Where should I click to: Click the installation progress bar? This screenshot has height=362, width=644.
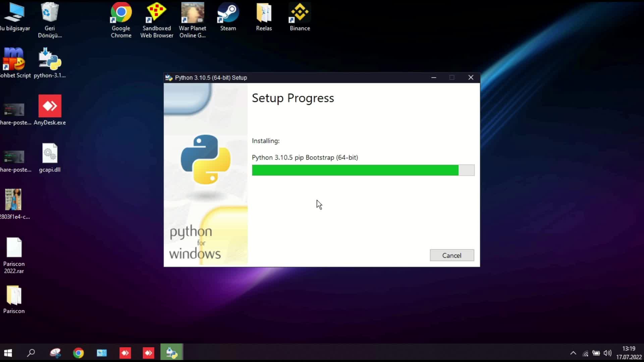(x=363, y=170)
